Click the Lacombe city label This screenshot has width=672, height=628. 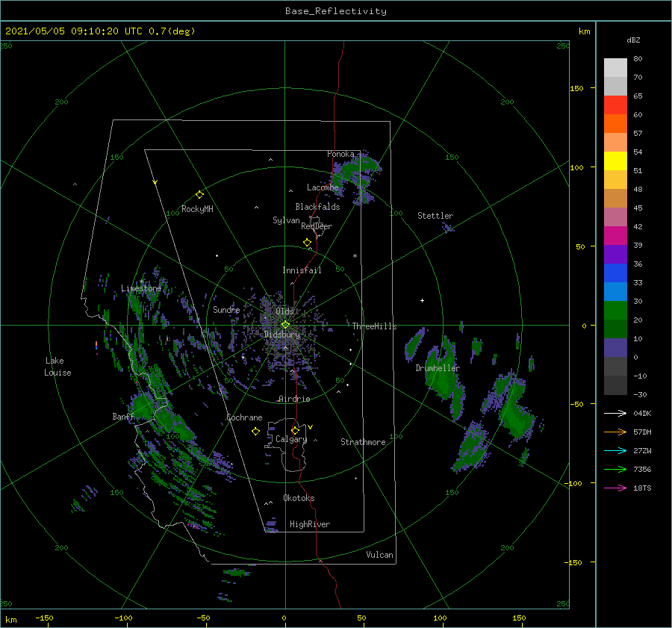[323, 187]
